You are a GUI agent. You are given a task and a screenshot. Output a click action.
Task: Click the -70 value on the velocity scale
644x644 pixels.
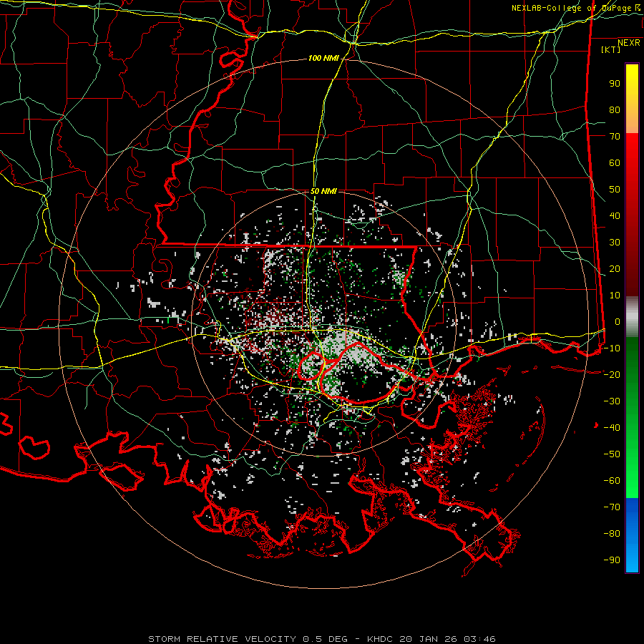pyautogui.click(x=612, y=507)
